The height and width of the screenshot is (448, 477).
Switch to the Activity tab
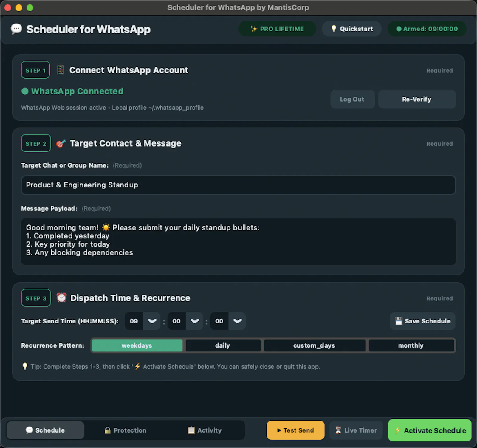[x=205, y=430]
